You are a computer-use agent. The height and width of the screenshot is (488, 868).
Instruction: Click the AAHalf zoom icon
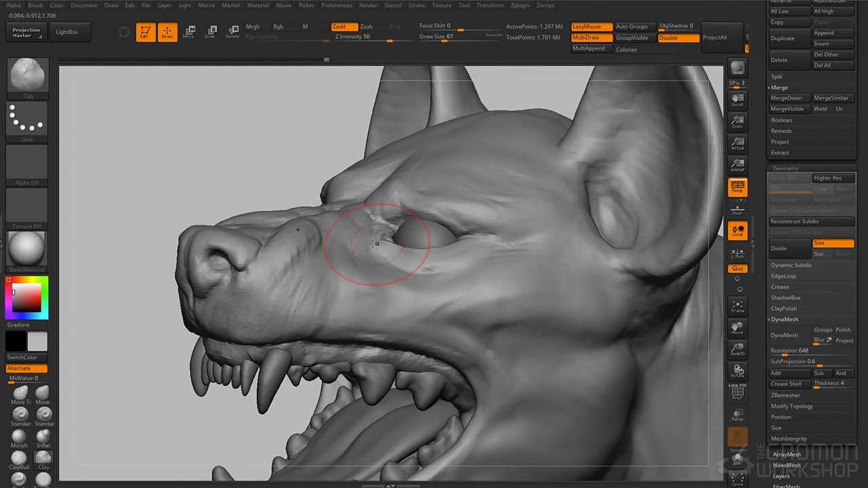click(737, 165)
